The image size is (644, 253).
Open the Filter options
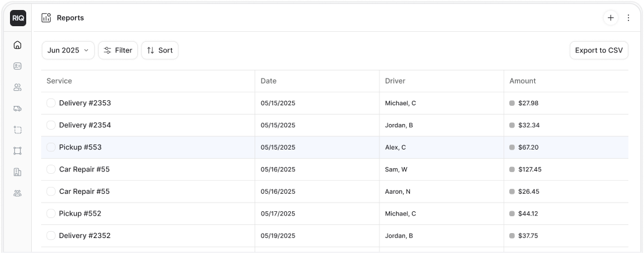(118, 50)
